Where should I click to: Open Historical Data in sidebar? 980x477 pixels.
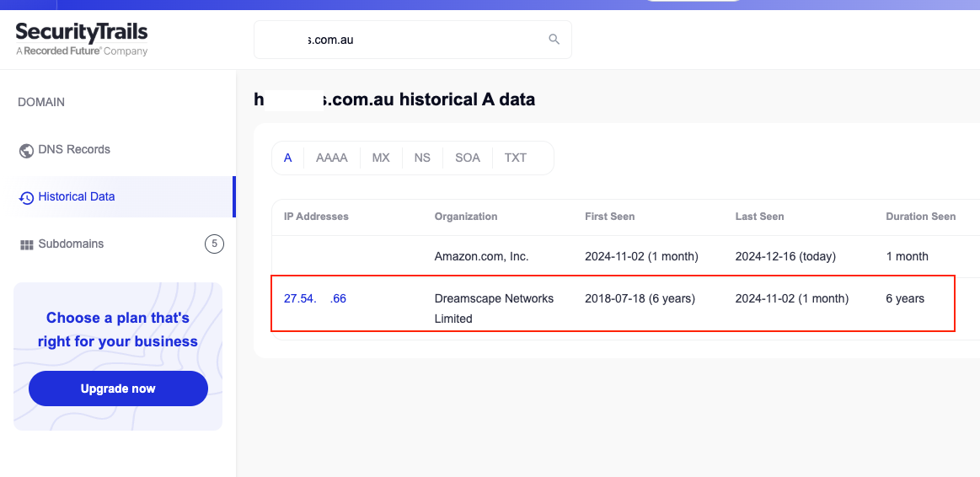click(x=118, y=197)
